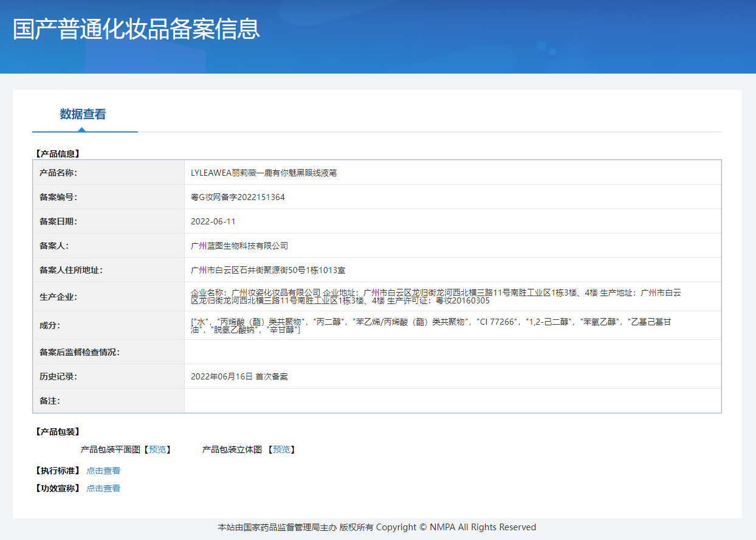Click the 【产品信息】 section heading

click(x=57, y=154)
